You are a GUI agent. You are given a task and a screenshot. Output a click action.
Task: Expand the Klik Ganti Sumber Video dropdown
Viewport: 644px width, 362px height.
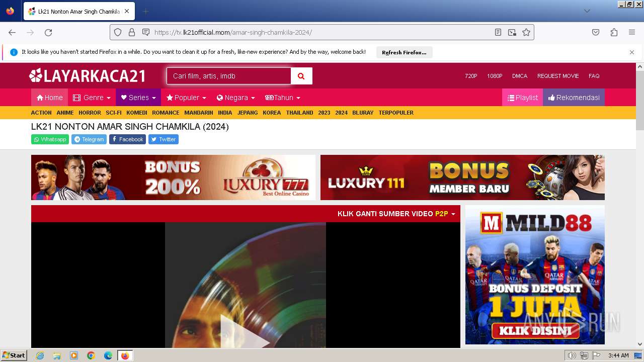(396, 214)
